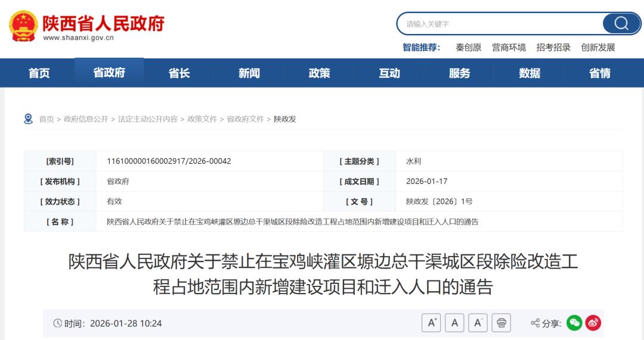Go to the 新闻 navigation tab
This screenshot has height=340, width=644.
249,73
